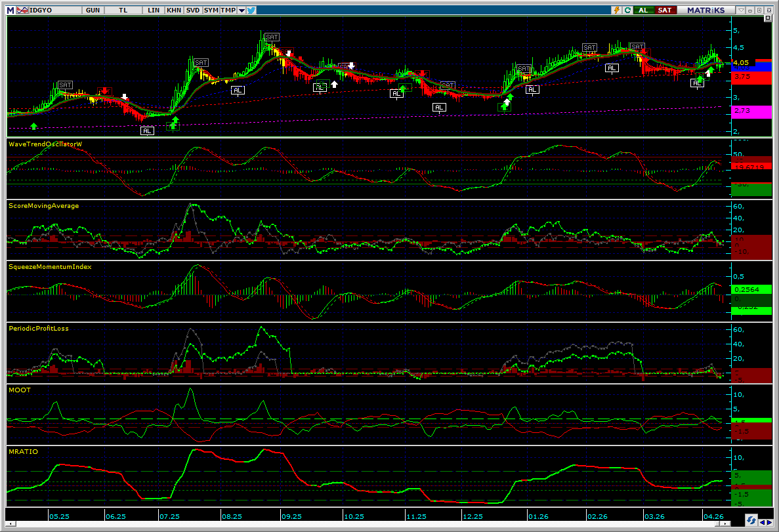779x532 pixels.
Task: Click the 01.26 date label
Action: point(539,517)
